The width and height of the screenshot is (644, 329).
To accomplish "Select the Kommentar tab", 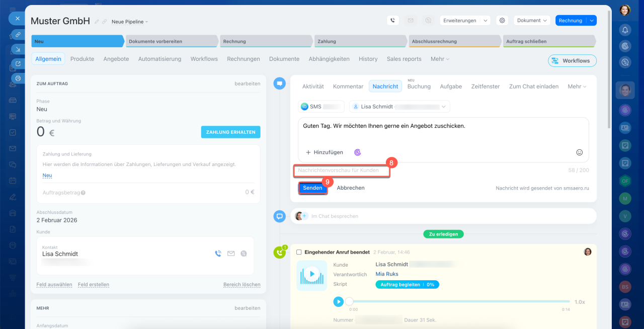I will pos(348,87).
